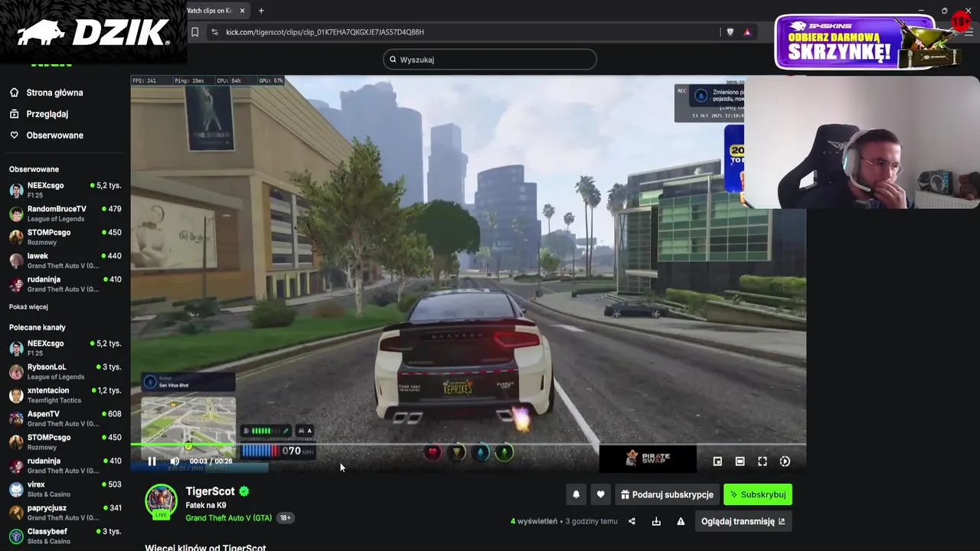The height and width of the screenshot is (551, 980).
Task: Click the Polecane kanały heading
Action: [x=37, y=328]
